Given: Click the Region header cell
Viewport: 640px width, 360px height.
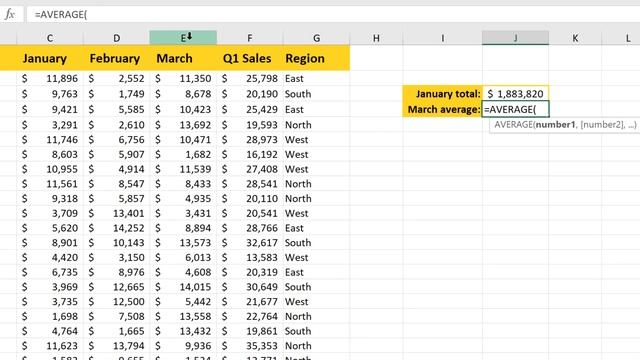Looking at the screenshot, I should click(x=316, y=58).
